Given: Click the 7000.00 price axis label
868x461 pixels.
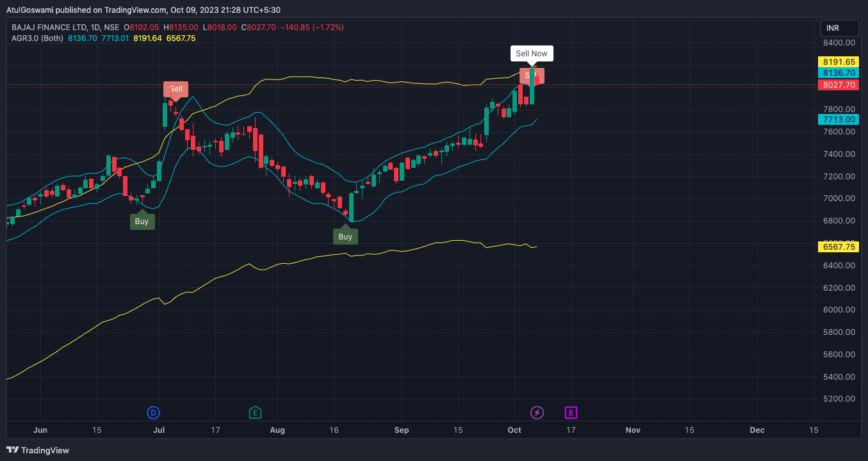Looking at the screenshot, I should (x=839, y=198).
